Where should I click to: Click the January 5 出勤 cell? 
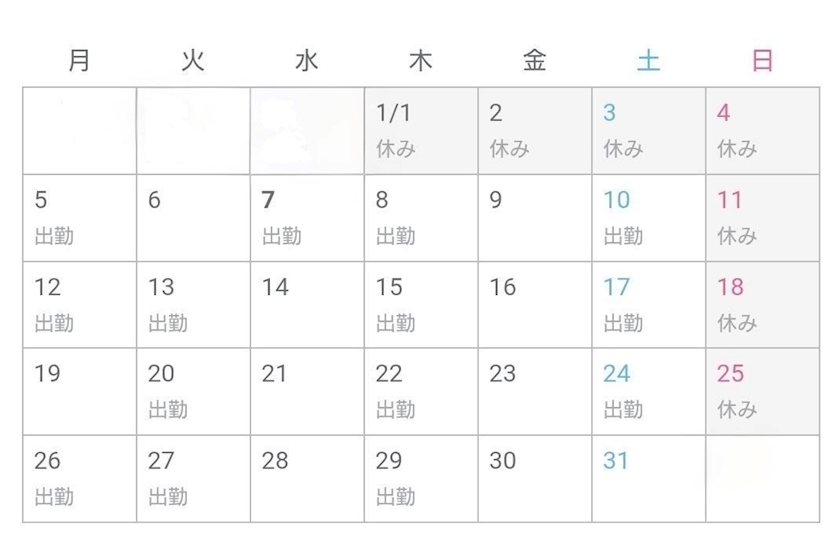pyautogui.click(x=79, y=218)
